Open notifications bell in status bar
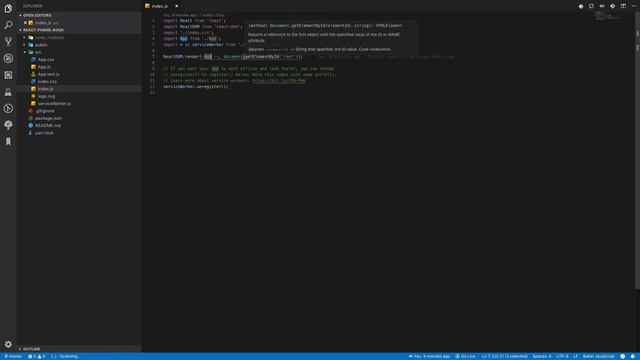Screen dimensions: 640x360 (633, 356)
